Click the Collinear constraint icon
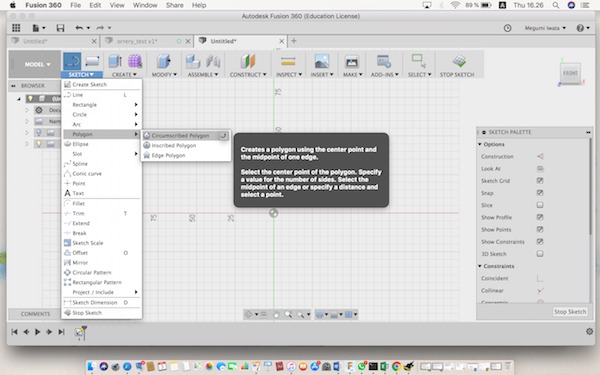The height and width of the screenshot is (375, 600). point(540,290)
